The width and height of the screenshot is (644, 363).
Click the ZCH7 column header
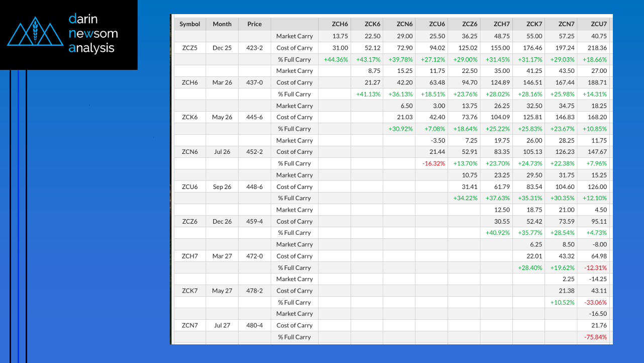[x=502, y=24]
